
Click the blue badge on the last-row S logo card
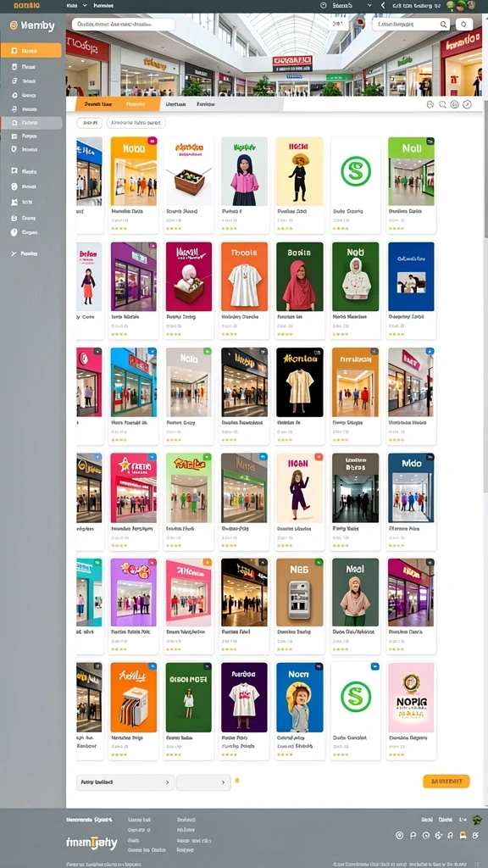(x=374, y=667)
